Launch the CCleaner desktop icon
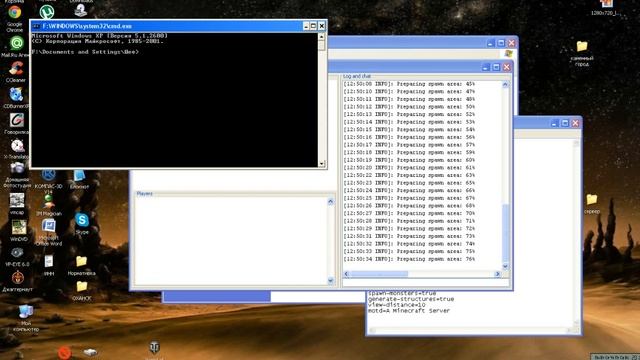The height and width of the screenshot is (360, 640). [x=16, y=68]
